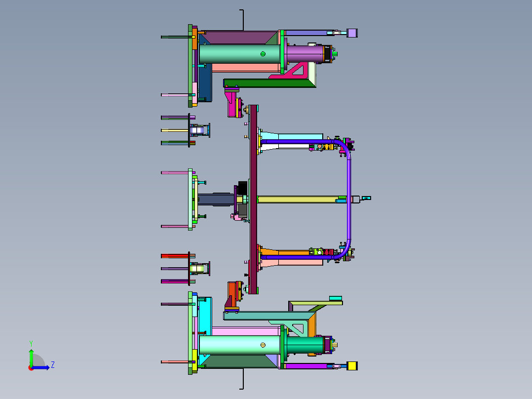Click the slotted screw on top cylinder
This screenshot has height=399, width=532.
(263, 54)
